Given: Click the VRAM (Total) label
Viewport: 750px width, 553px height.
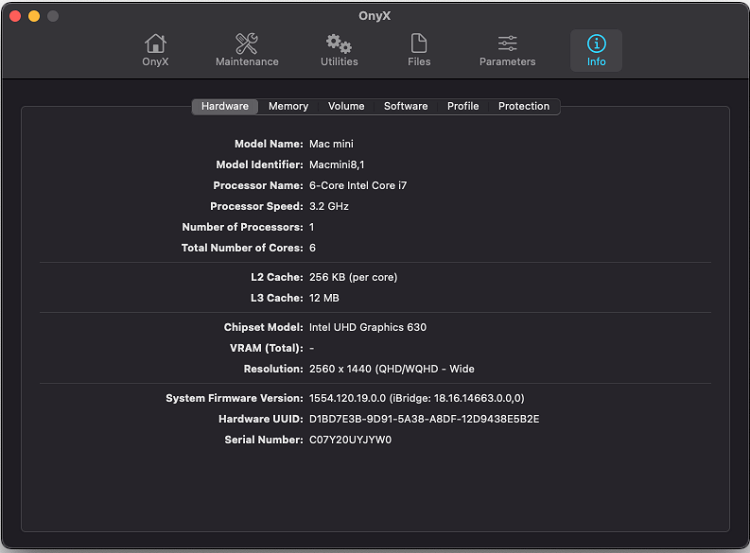Looking at the screenshot, I should click(266, 348).
